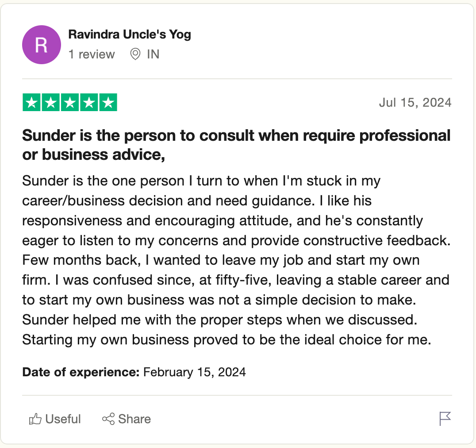
Task: Click the second green rating star
Action: (50, 103)
